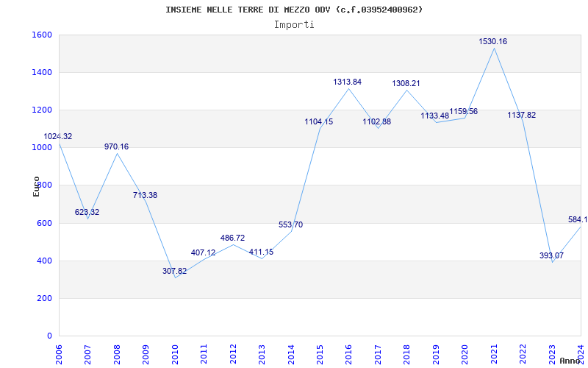Screen dimensions: 588x368
Task: Select the 2010 year axis label
Action: (175, 354)
